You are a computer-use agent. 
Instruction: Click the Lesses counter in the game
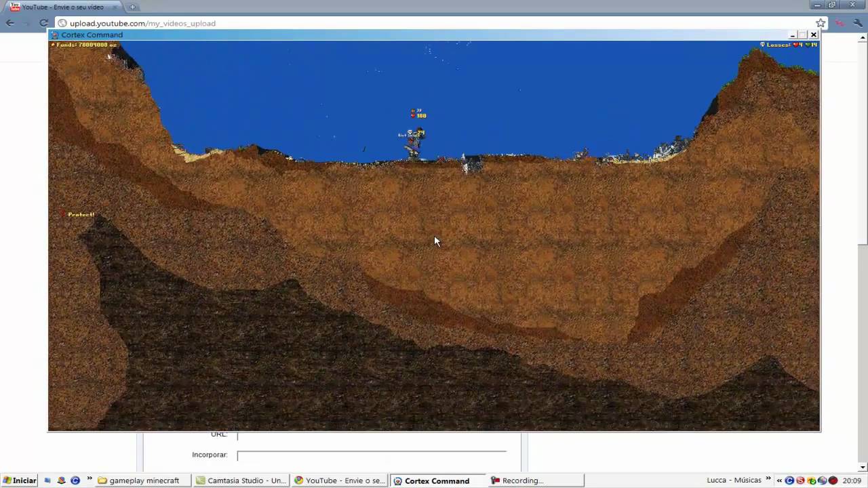pos(788,45)
